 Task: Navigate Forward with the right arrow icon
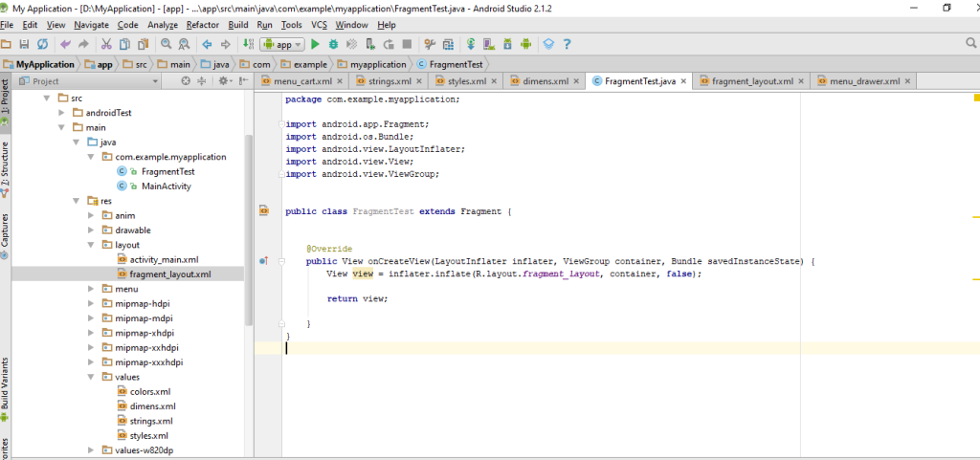coord(226,44)
